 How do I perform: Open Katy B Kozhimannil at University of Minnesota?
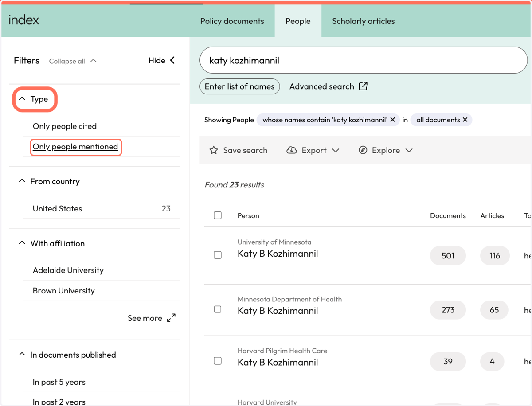click(x=278, y=254)
